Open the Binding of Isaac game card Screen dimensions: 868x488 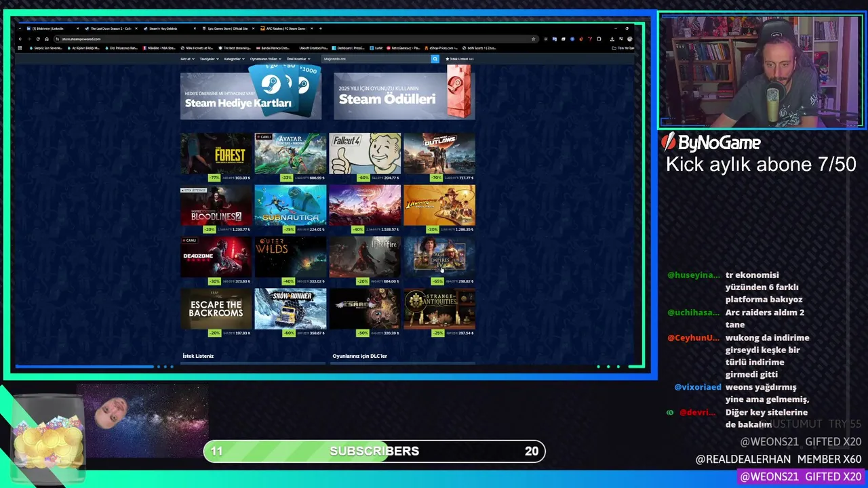365,312
